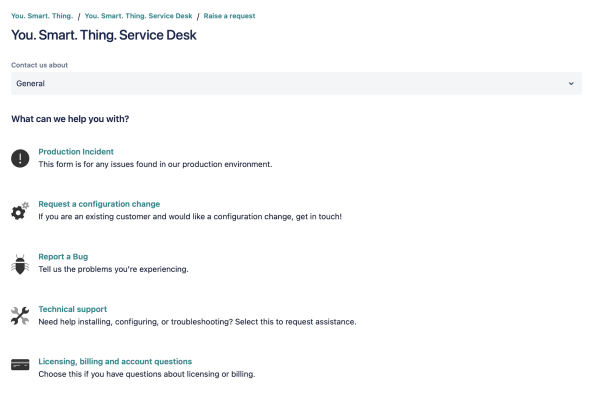The height and width of the screenshot is (403, 600).
Task: Open Request a configuration change link
Action: (99, 204)
